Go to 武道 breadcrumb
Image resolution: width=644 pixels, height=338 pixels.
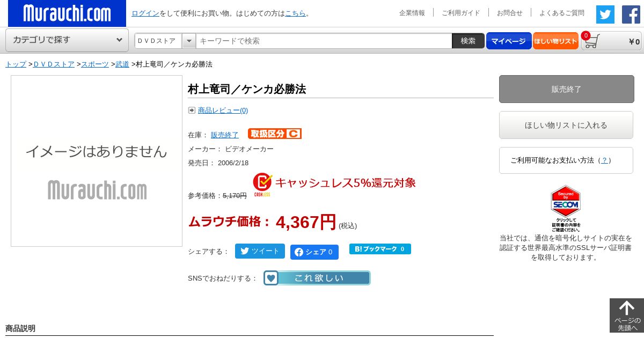tap(122, 64)
